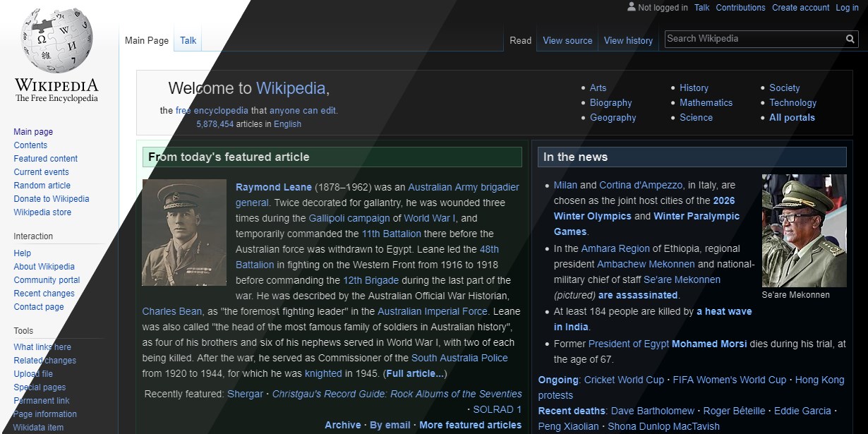Image resolution: width=868 pixels, height=434 pixels.
Task: Click the Ambachew Mekonnen link
Action: [x=646, y=264]
